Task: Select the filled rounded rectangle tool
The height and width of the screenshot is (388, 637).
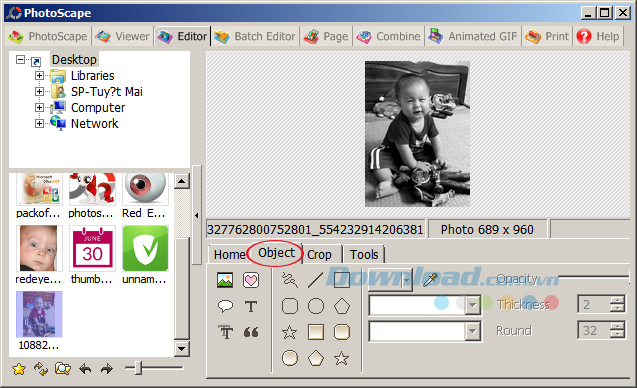Action: 342,332
